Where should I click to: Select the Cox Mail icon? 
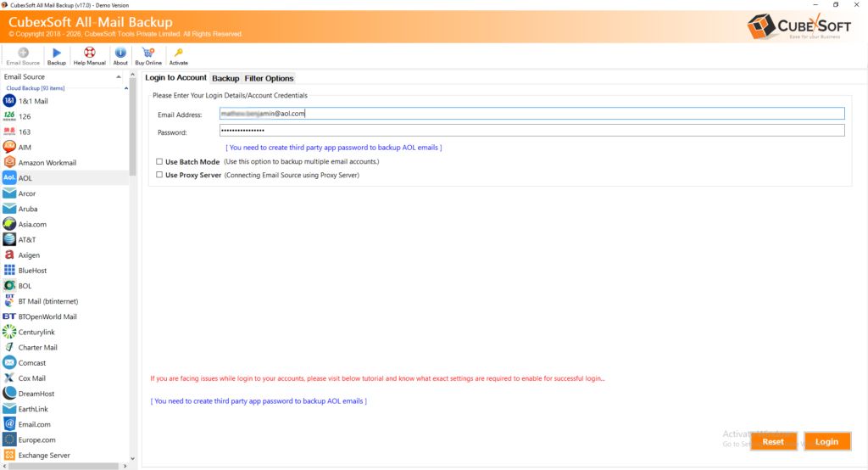pos(9,378)
